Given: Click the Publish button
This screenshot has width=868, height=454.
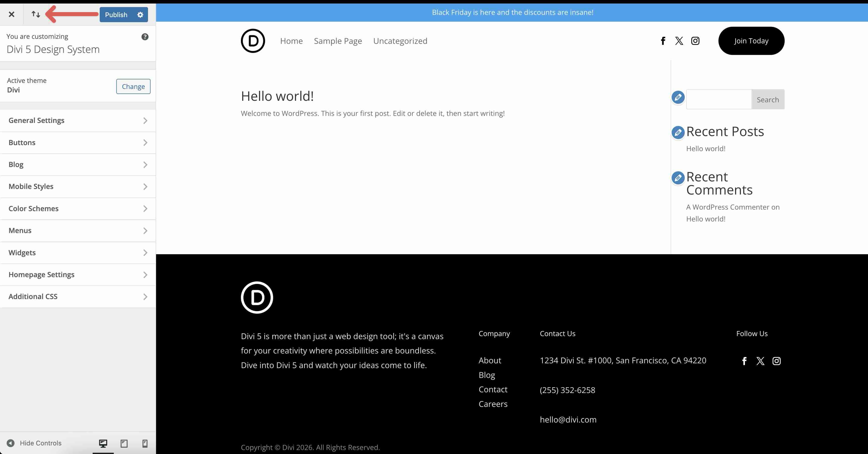Looking at the screenshot, I should [x=116, y=15].
